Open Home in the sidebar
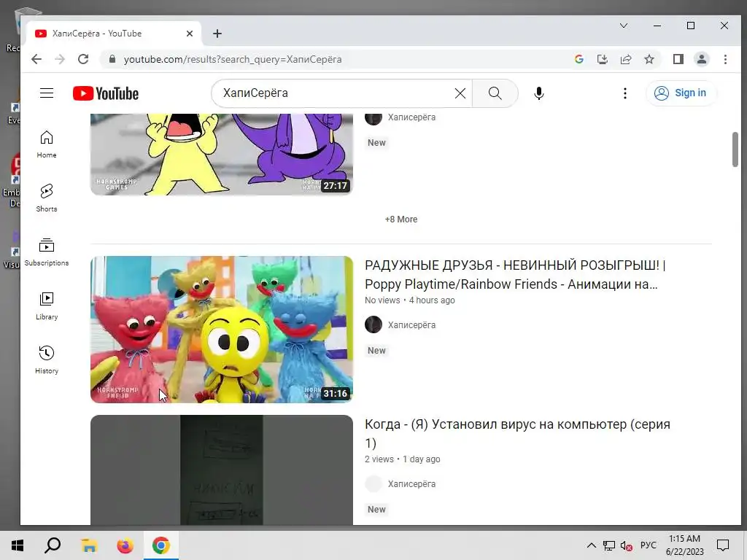 [47, 144]
